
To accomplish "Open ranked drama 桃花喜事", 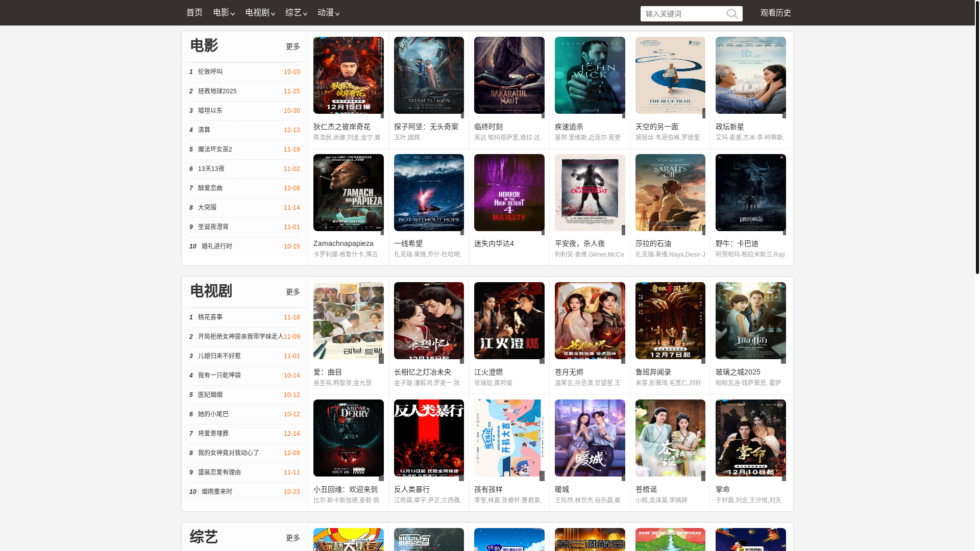I will point(210,317).
